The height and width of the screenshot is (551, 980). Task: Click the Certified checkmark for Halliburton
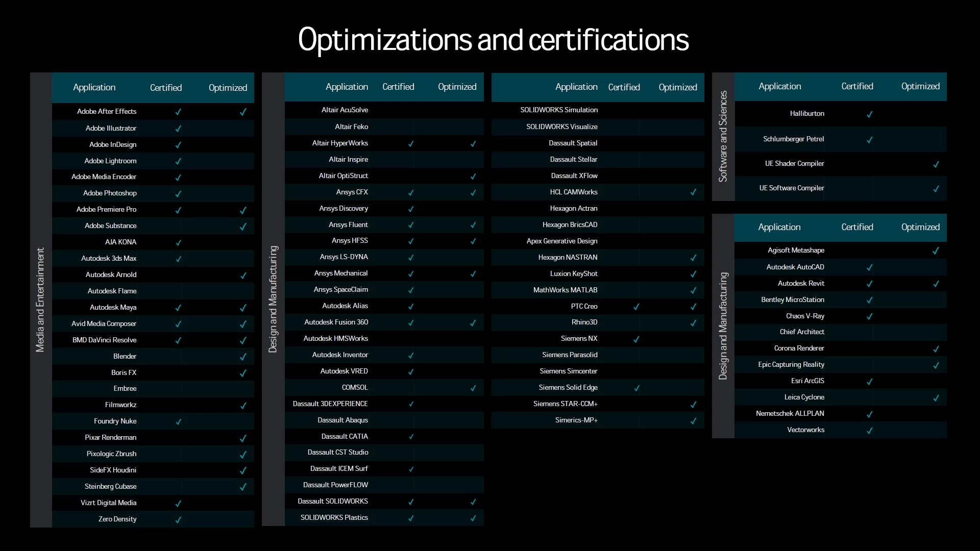coord(870,114)
